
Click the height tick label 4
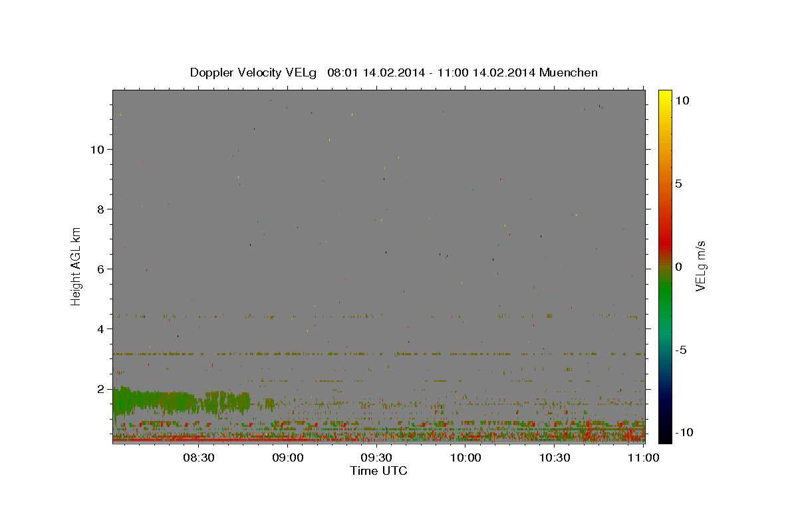(x=101, y=329)
